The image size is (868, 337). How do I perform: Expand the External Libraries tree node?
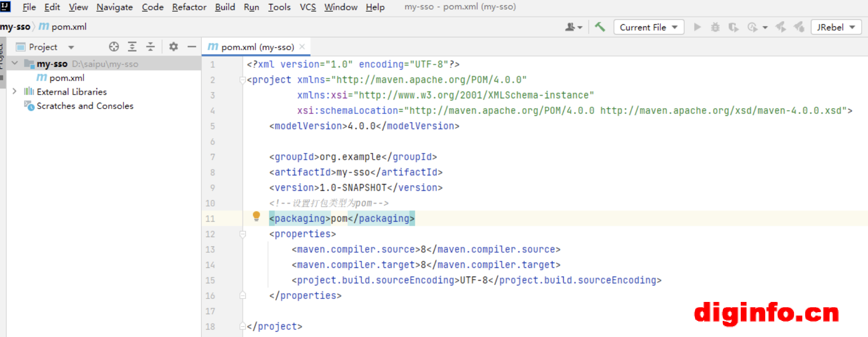[15, 92]
